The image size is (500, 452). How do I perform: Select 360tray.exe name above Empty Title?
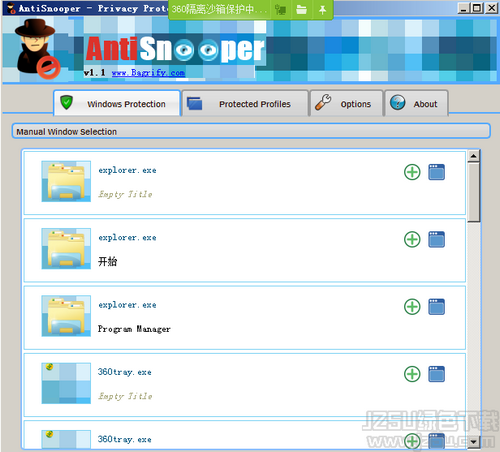(x=125, y=372)
